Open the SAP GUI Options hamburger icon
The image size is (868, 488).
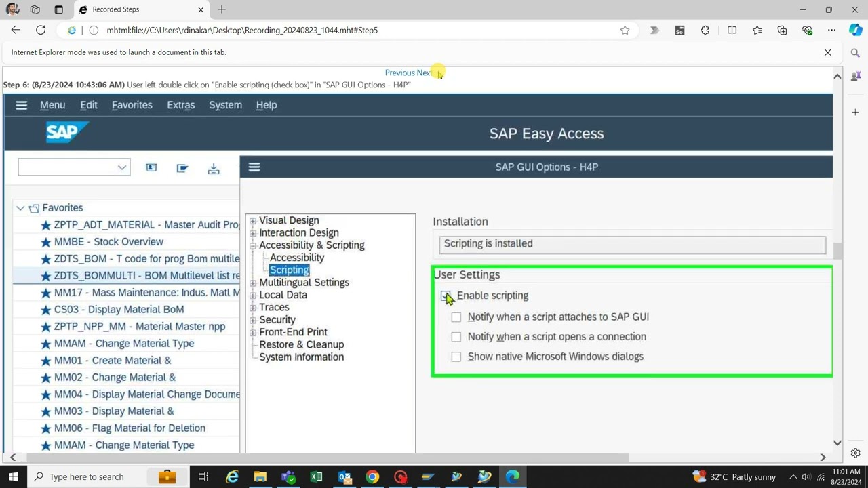[x=254, y=167]
